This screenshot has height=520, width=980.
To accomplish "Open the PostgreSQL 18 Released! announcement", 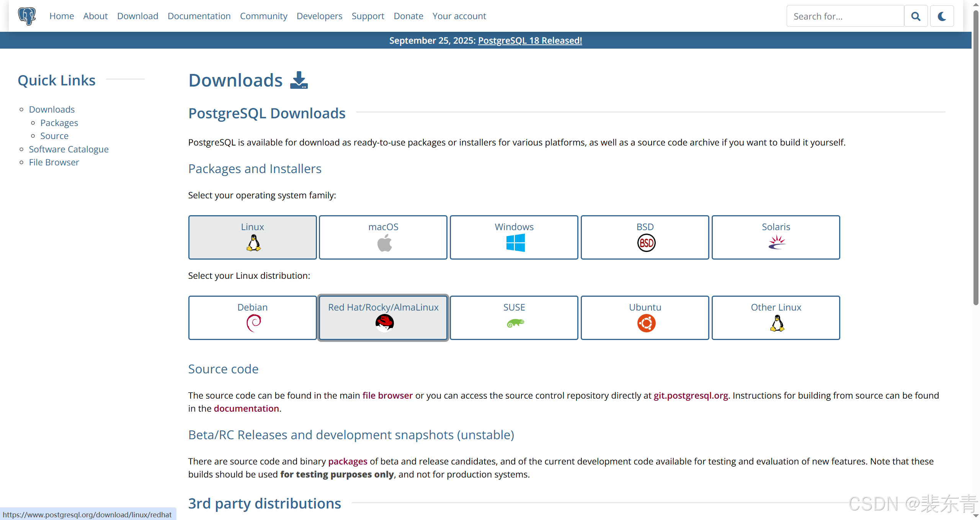I will point(530,41).
